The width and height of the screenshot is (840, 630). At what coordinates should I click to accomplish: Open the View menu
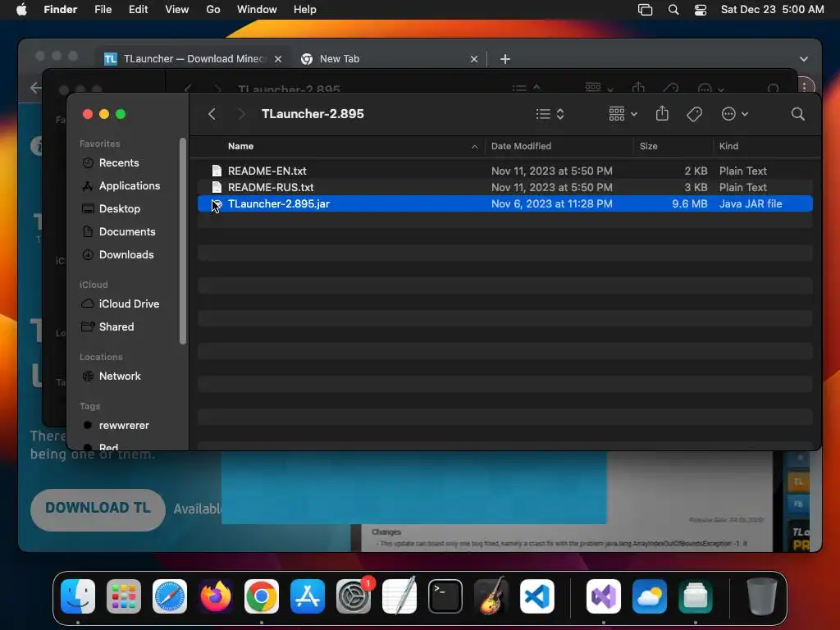(x=177, y=10)
